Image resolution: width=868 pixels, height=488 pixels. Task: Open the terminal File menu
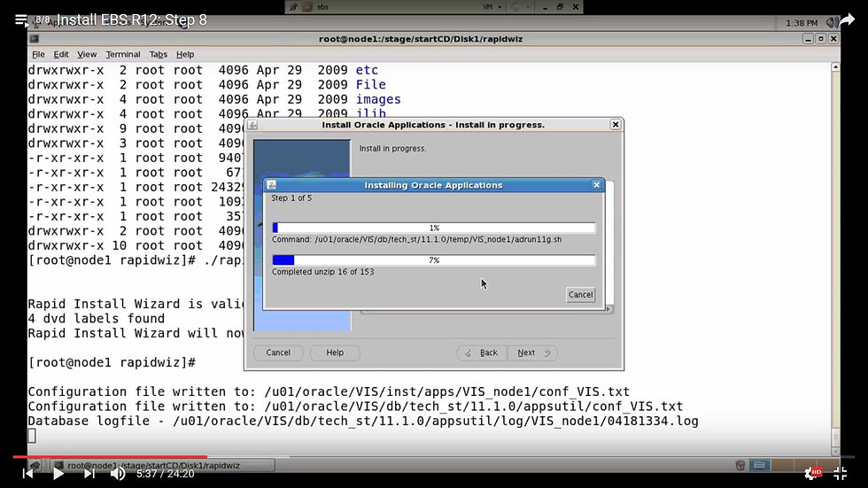coord(38,54)
